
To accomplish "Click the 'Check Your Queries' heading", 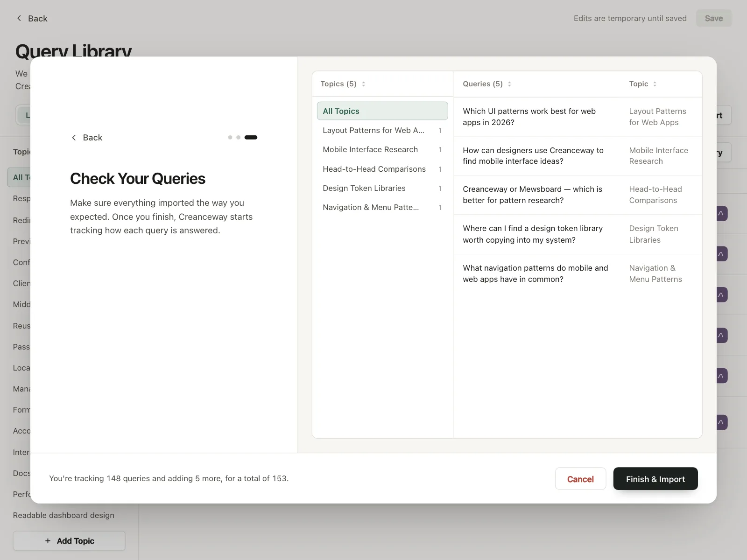I will [x=138, y=179].
